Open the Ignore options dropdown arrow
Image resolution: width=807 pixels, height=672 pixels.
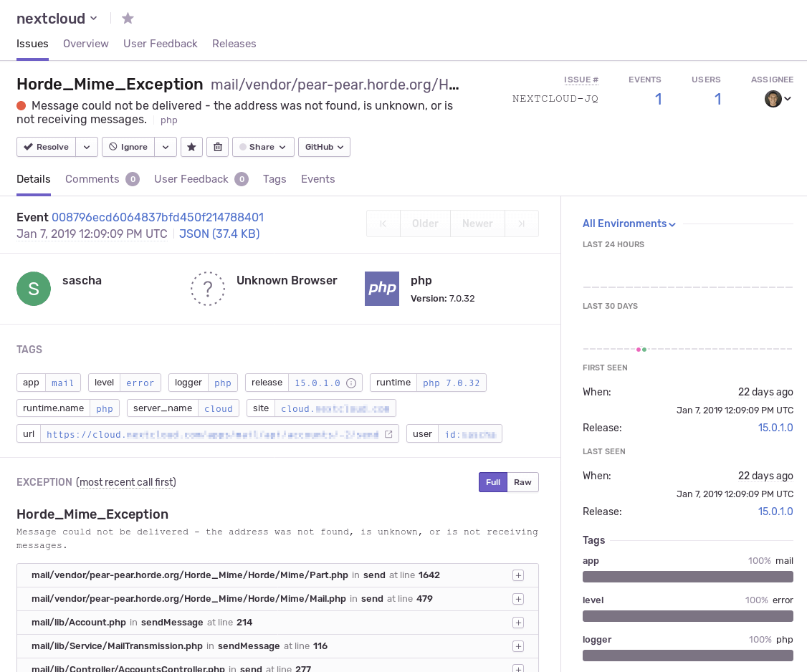[166, 147]
